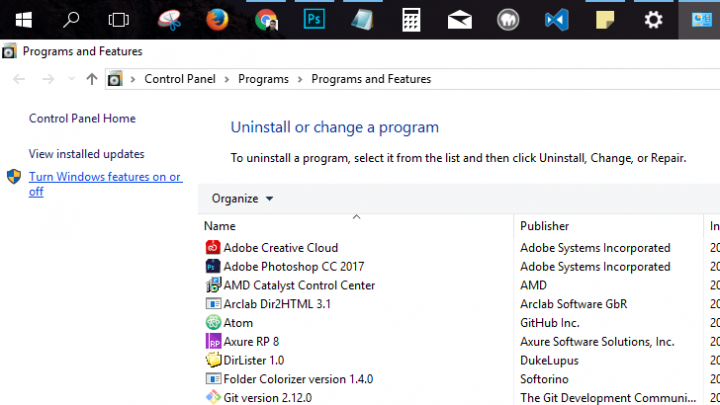Click the Atom program icon
The image size is (720, 405).
coord(213,322)
